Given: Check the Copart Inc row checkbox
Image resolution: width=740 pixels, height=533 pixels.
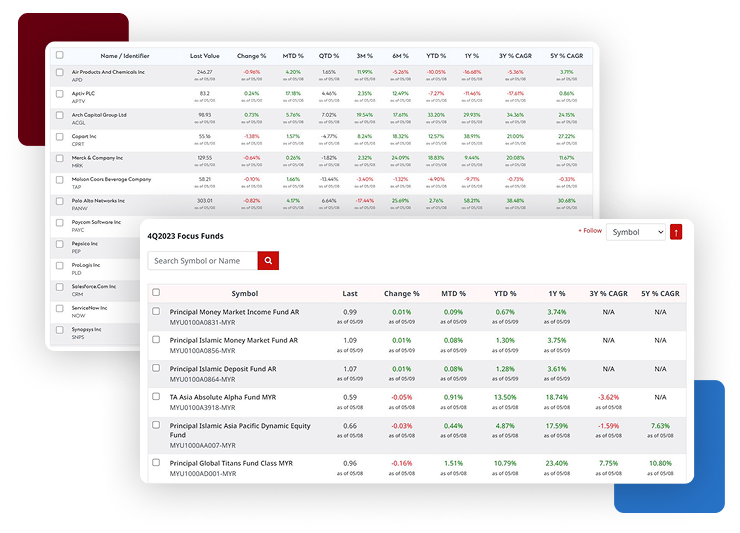Looking at the screenshot, I should coord(59,136).
